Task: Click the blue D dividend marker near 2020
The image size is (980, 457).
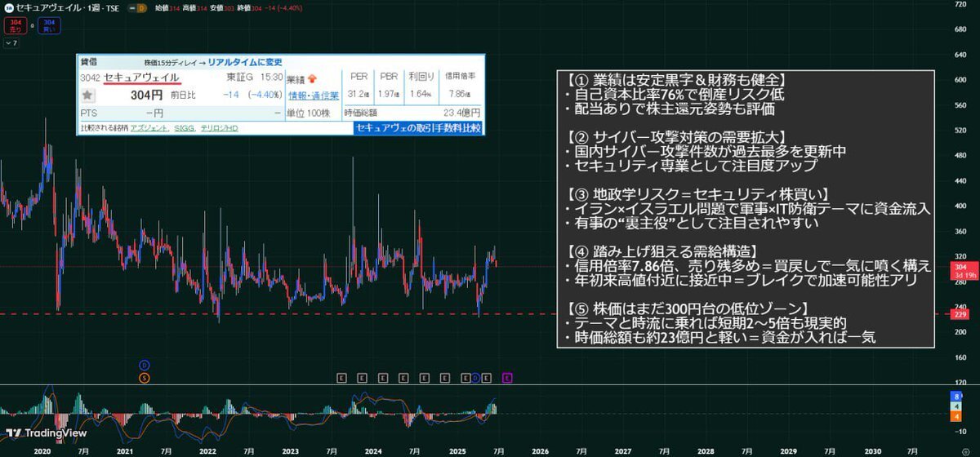Action: 145,364
